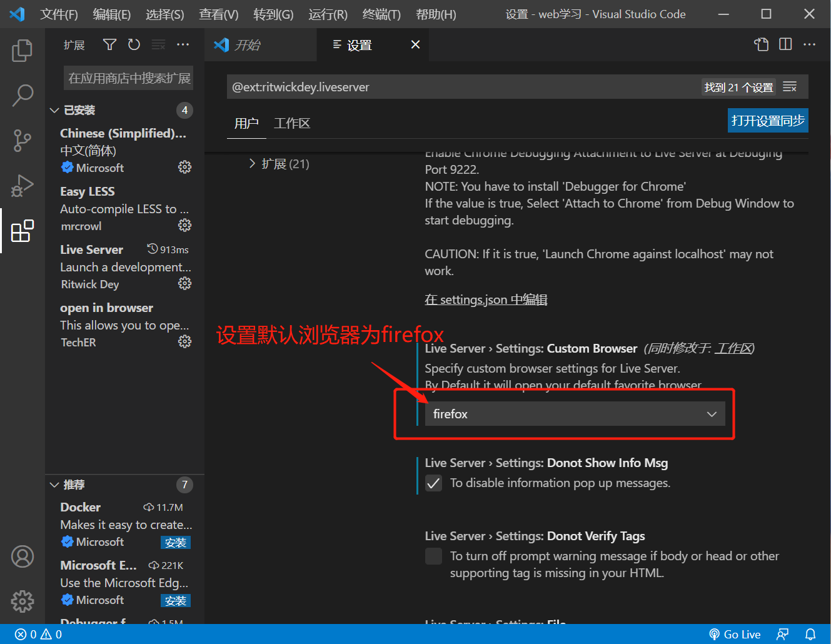
Task: Uncheck Donot Show Info Msg checkbox
Action: point(433,483)
